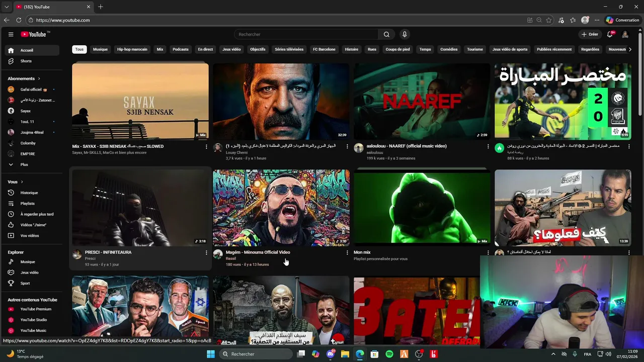Open Sport under Explorer
The image size is (644, 362).
coord(31,283)
